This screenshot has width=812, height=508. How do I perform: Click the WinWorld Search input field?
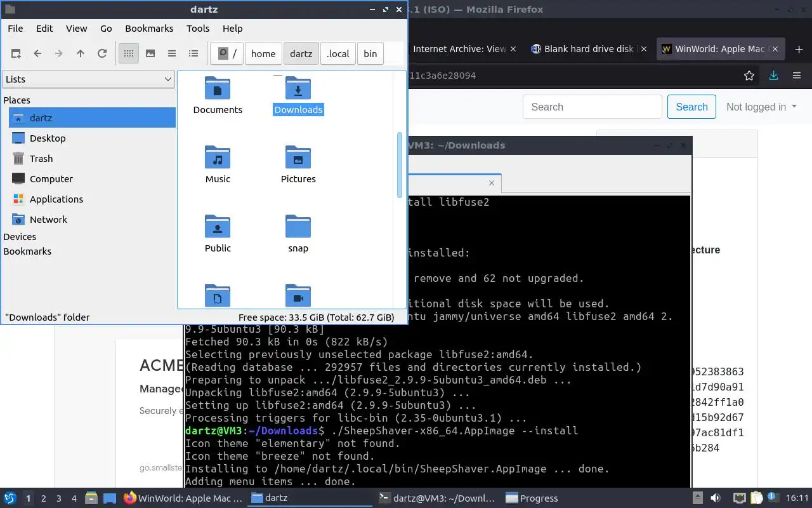click(x=593, y=107)
